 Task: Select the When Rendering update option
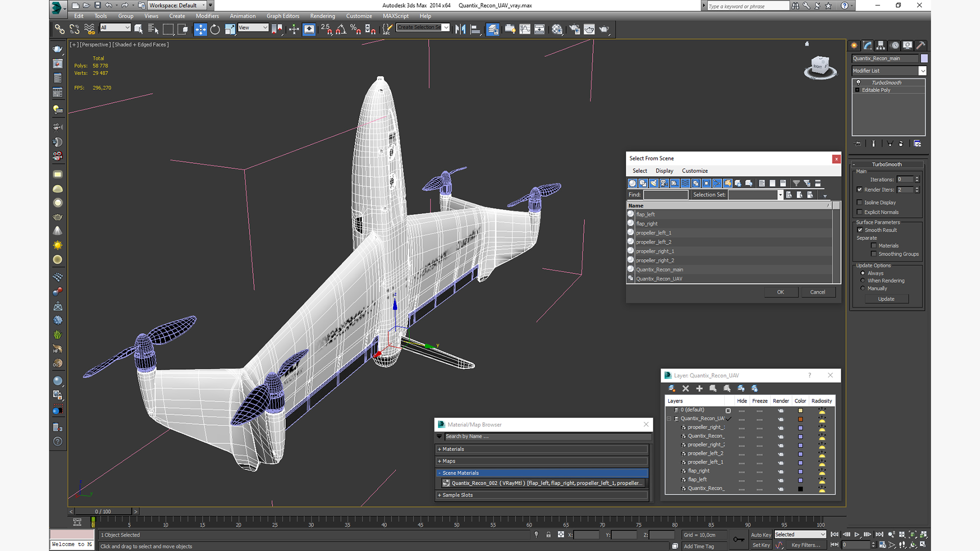[x=863, y=281]
